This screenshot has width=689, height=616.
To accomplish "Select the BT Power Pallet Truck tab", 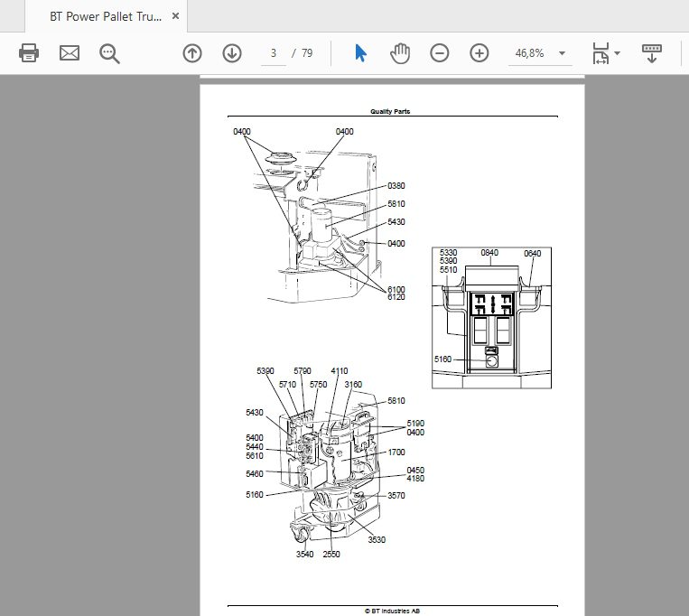I will pyautogui.click(x=106, y=16).
